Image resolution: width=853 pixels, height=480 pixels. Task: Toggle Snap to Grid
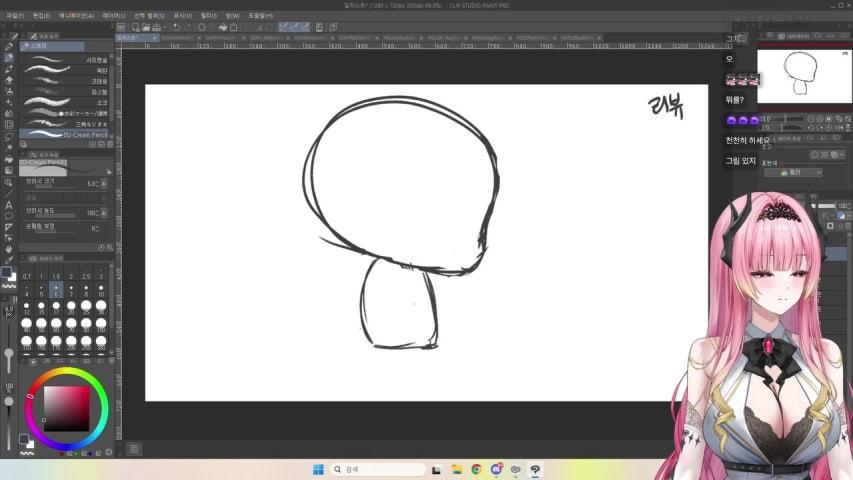305,27
